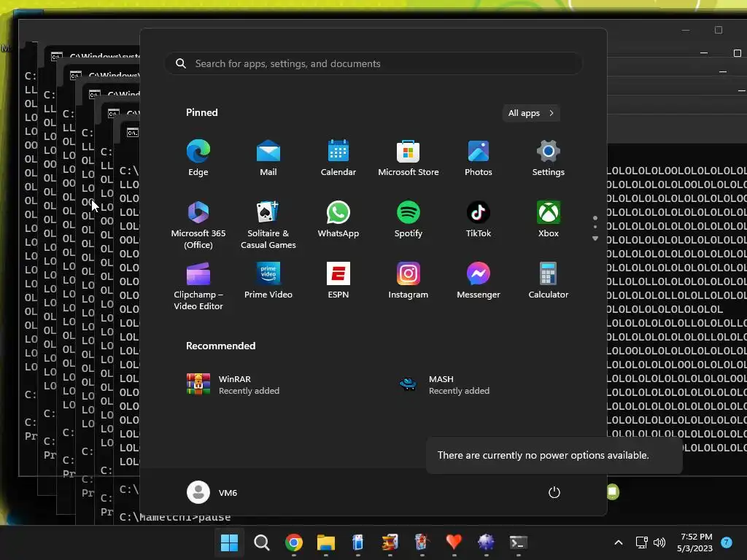The width and height of the screenshot is (747, 560).
Task: Launch Spotify from Start menu
Action: click(409, 219)
